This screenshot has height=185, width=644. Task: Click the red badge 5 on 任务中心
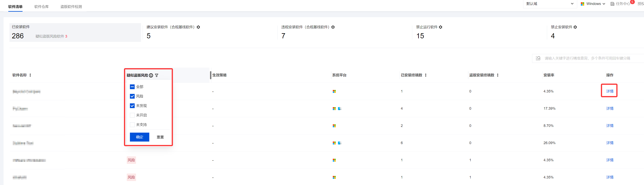(x=632, y=2)
